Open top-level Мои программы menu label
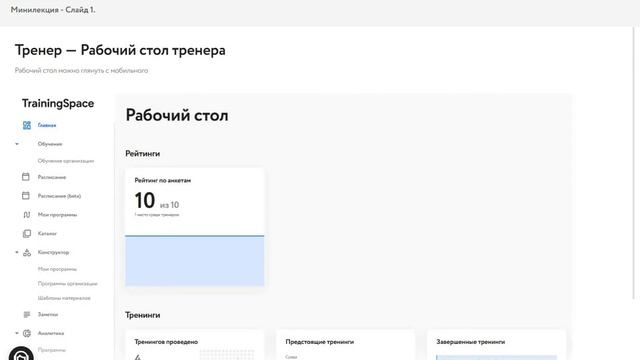Viewport: 640px width, 360px height. (57, 215)
